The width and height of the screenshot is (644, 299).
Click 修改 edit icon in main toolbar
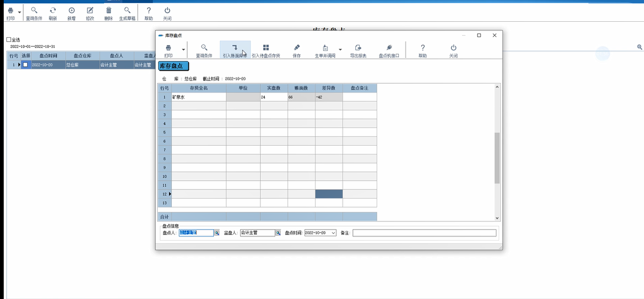[x=90, y=11]
